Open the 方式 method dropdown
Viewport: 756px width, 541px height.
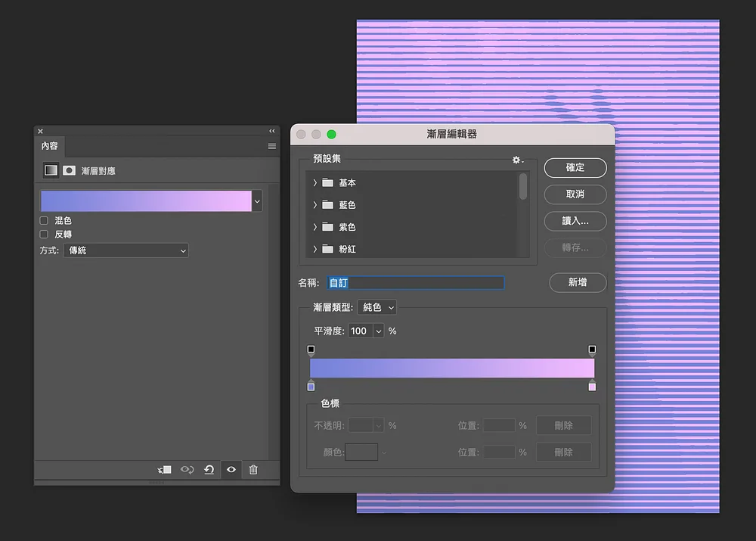(125, 250)
